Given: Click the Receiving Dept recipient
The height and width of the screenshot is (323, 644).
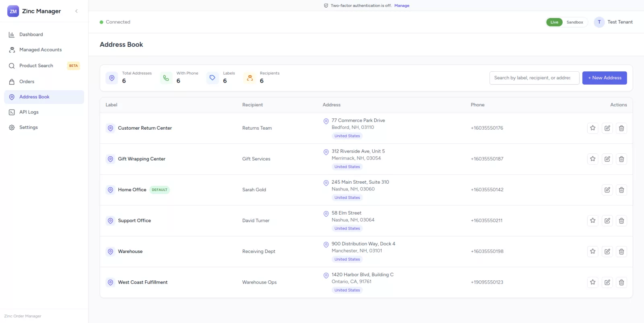Looking at the screenshot, I should (x=259, y=252).
